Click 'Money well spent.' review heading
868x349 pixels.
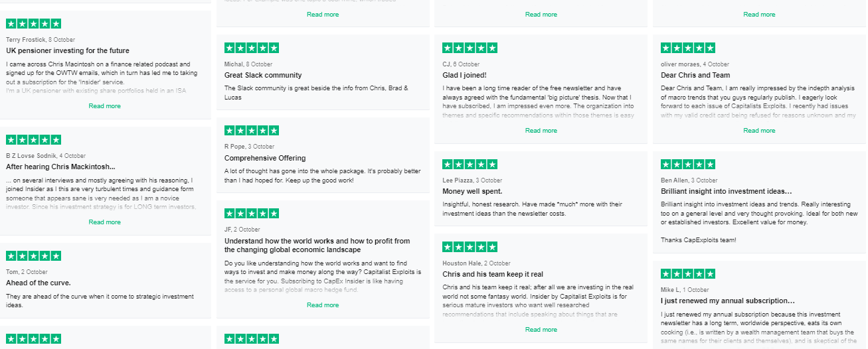pyautogui.click(x=472, y=192)
